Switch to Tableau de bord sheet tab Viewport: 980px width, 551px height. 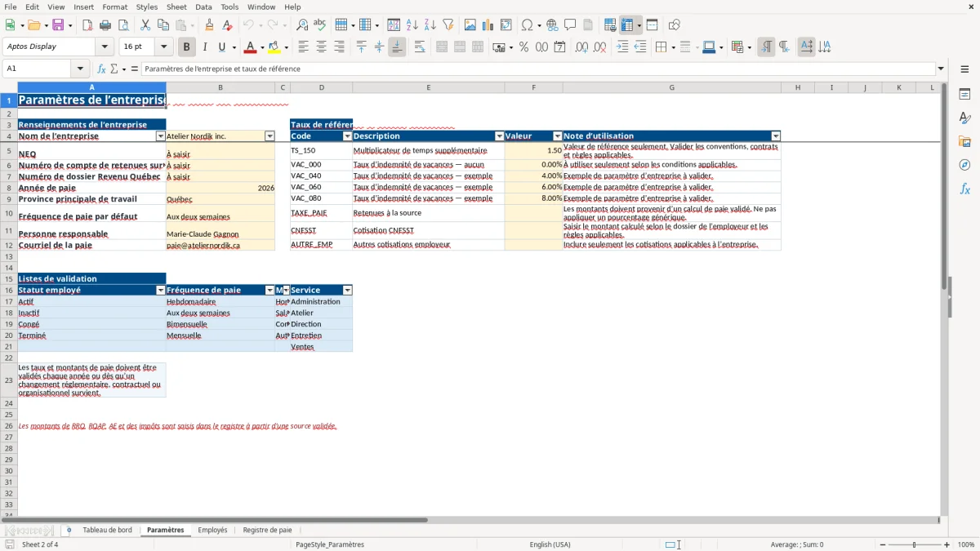pyautogui.click(x=107, y=530)
